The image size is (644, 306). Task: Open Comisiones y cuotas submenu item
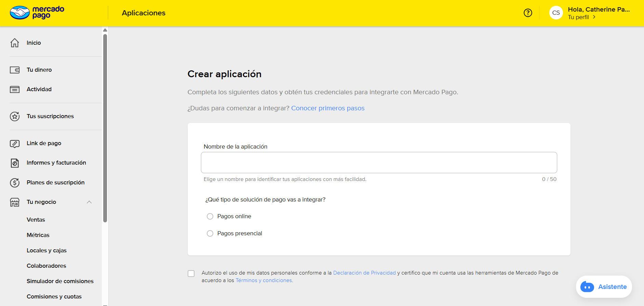54,296
